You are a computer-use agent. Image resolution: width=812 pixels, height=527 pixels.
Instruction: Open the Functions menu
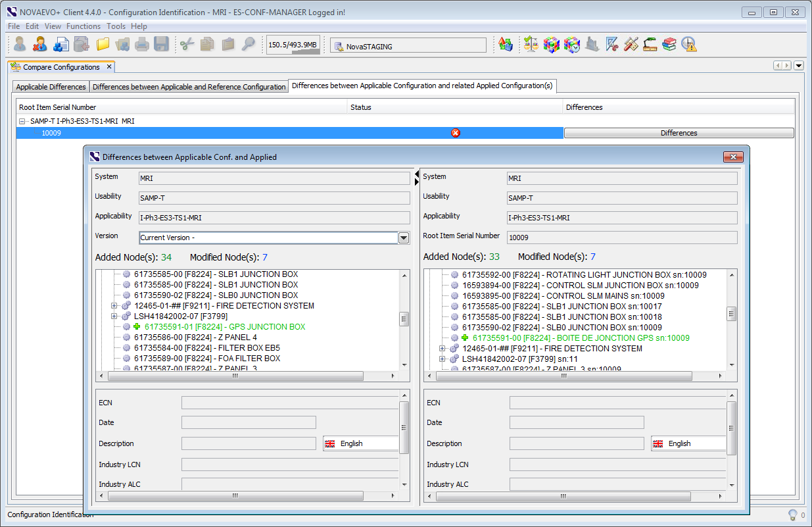pyautogui.click(x=84, y=26)
